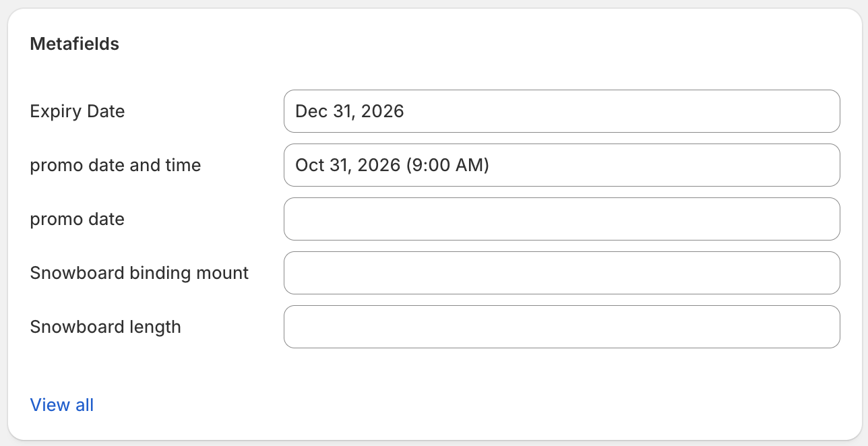Click the promo date and time field

[x=562, y=165]
